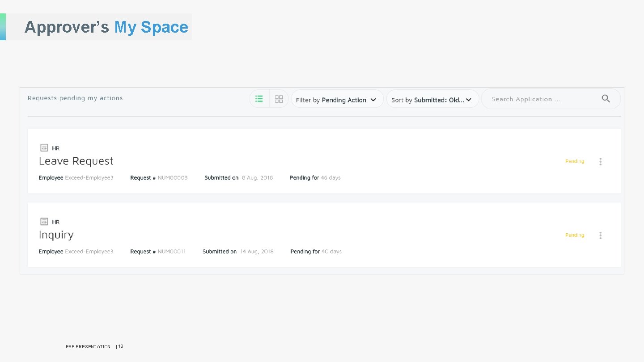Select the Requests pending my actions heading
Image resolution: width=644 pixels, height=362 pixels.
coord(75,98)
